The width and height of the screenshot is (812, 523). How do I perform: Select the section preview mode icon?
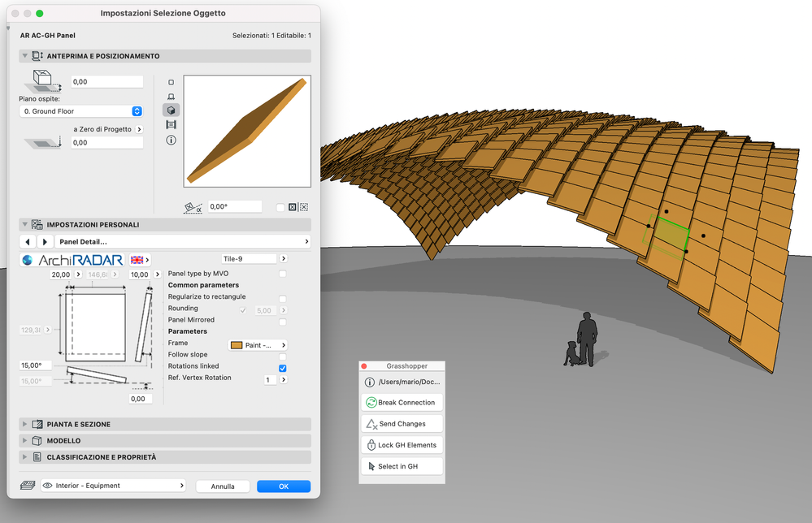pos(172,124)
